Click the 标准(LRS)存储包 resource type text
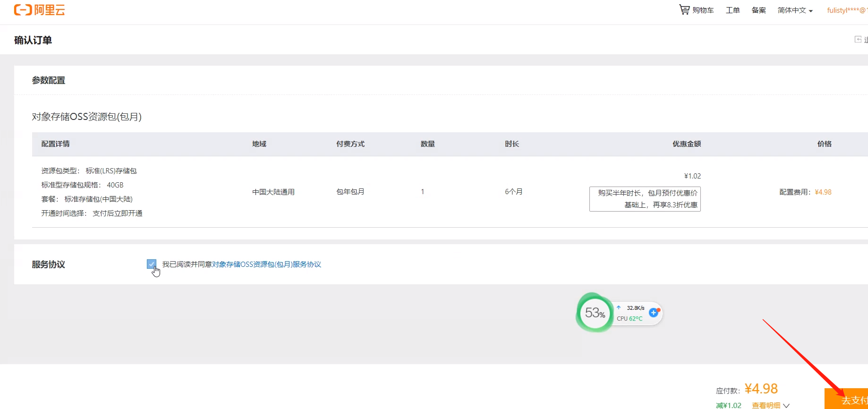Screen dimensions: 868x409 (x=111, y=170)
